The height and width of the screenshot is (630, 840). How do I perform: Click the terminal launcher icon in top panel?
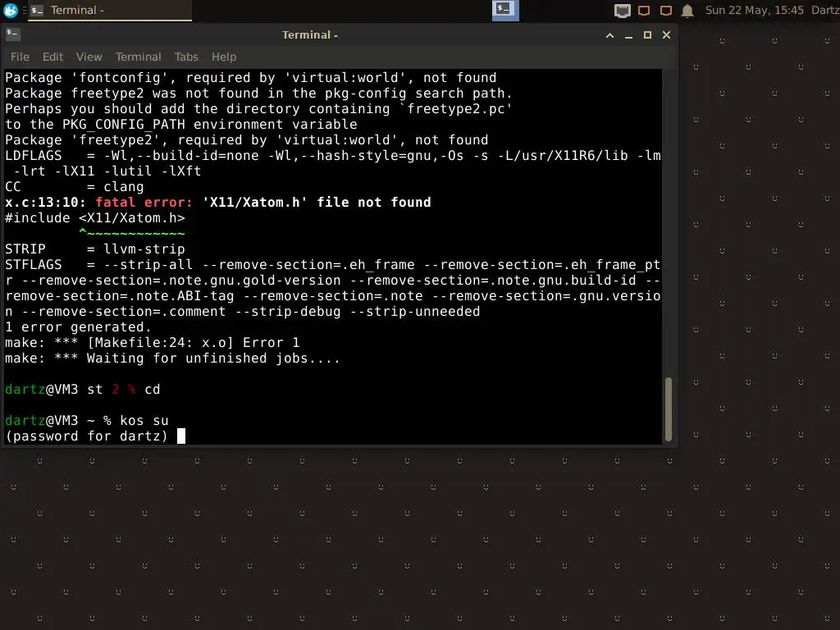[x=505, y=10]
